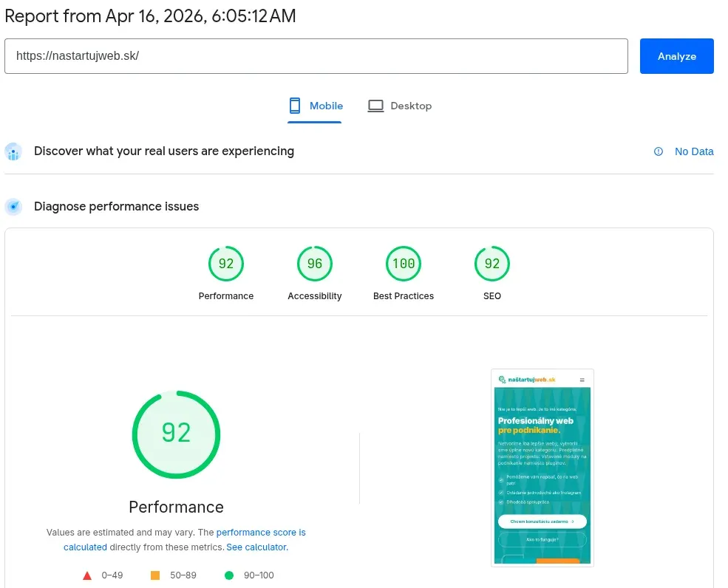The image size is (728, 588).
Task: Click the green circle 90–100 legend icon
Action: pos(229,575)
